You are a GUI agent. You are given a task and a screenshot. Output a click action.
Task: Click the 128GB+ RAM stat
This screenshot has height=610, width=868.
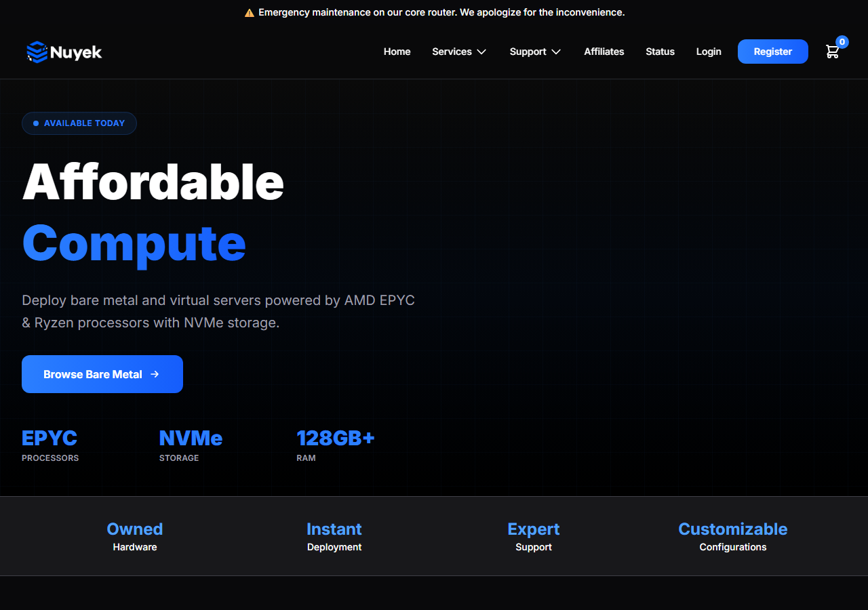click(336, 445)
